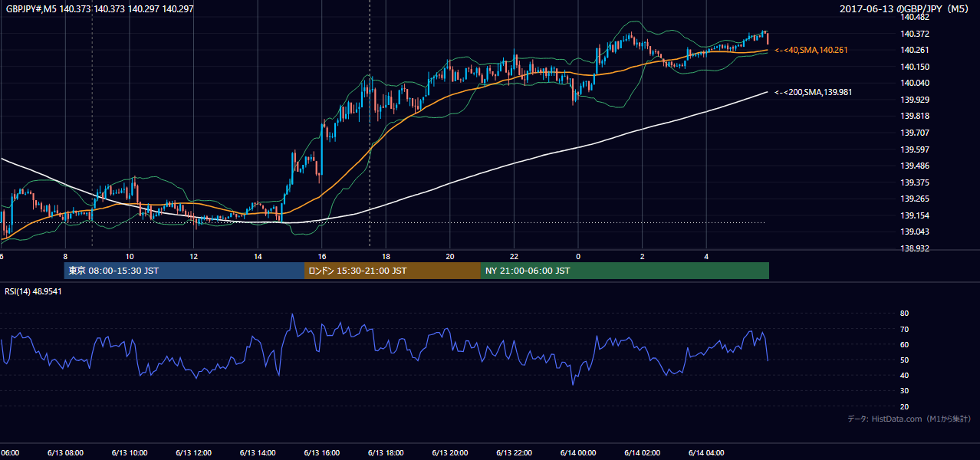The height and width of the screenshot is (460, 980).
Task: Click price axis label 139.375
Action: (x=916, y=182)
